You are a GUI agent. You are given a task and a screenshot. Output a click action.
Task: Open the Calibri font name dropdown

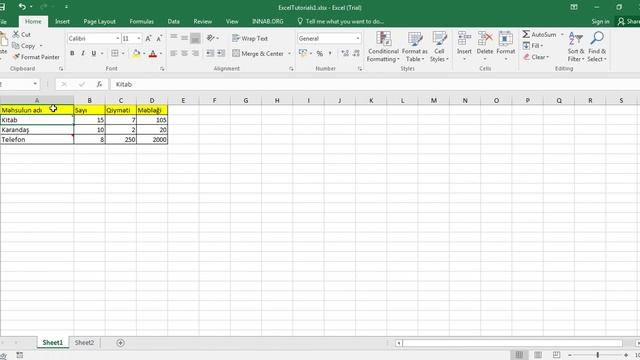pos(118,38)
